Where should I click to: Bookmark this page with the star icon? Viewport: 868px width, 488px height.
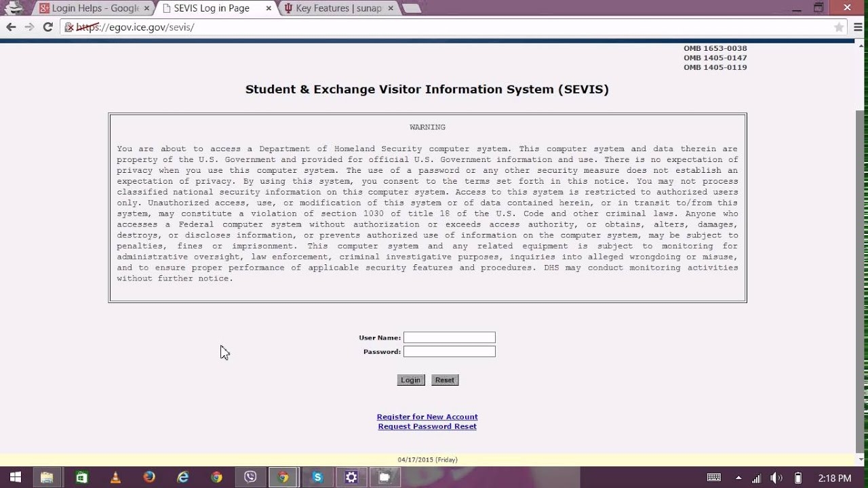(x=839, y=27)
